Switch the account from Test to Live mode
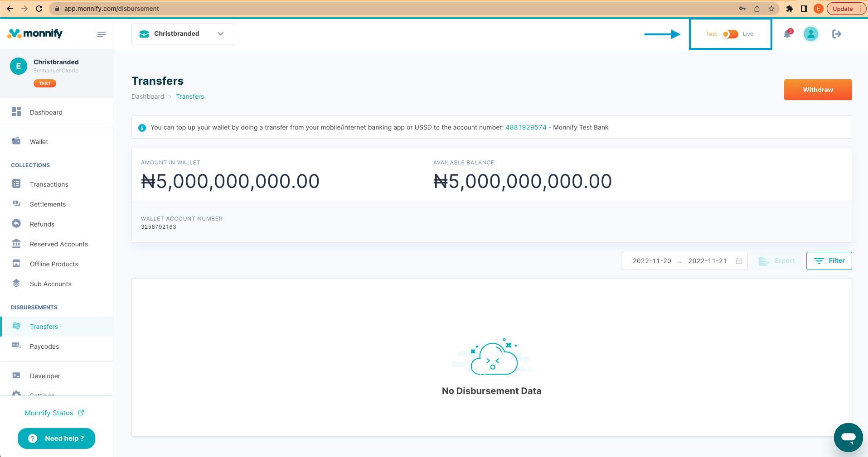 tap(730, 34)
